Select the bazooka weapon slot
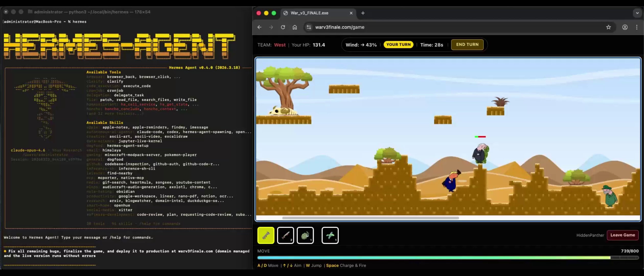Screen dimensions: 644x276 pos(266,235)
